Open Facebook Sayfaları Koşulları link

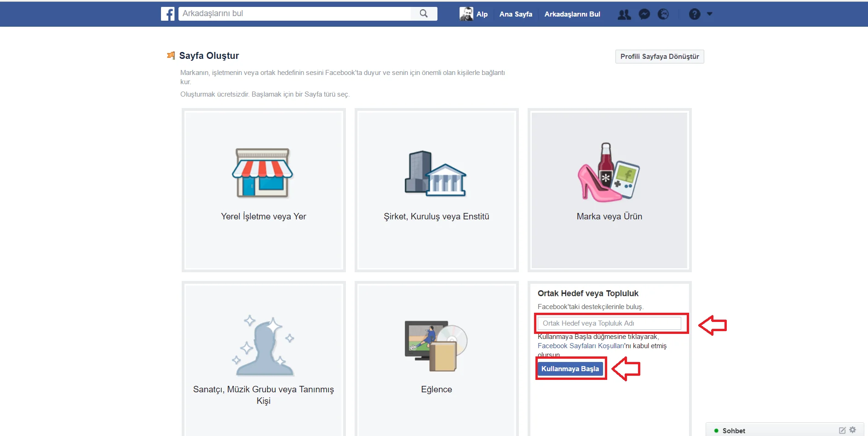(581, 346)
